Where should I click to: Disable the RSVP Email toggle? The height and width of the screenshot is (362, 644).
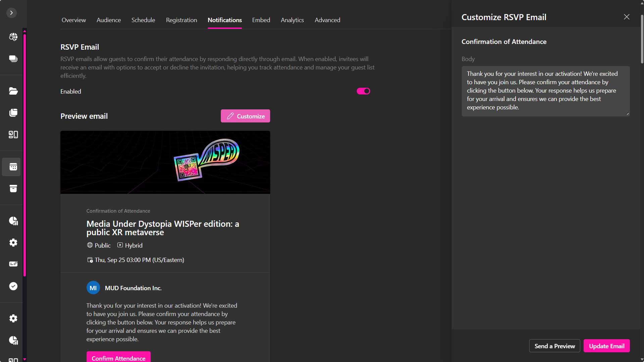363,91
